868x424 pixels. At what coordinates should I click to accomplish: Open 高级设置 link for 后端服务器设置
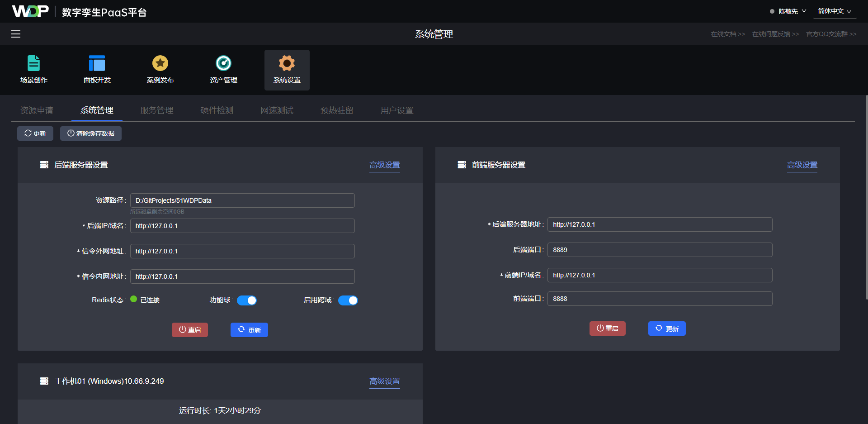(385, 165)
